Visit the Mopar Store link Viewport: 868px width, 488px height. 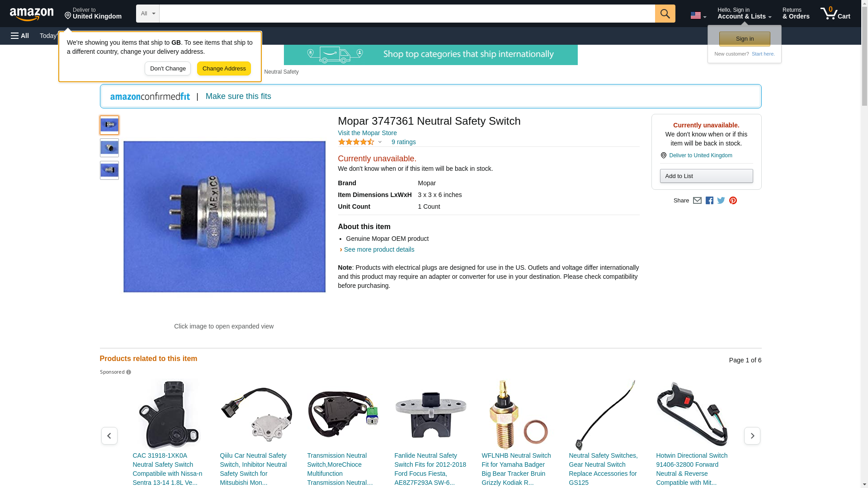367,133
